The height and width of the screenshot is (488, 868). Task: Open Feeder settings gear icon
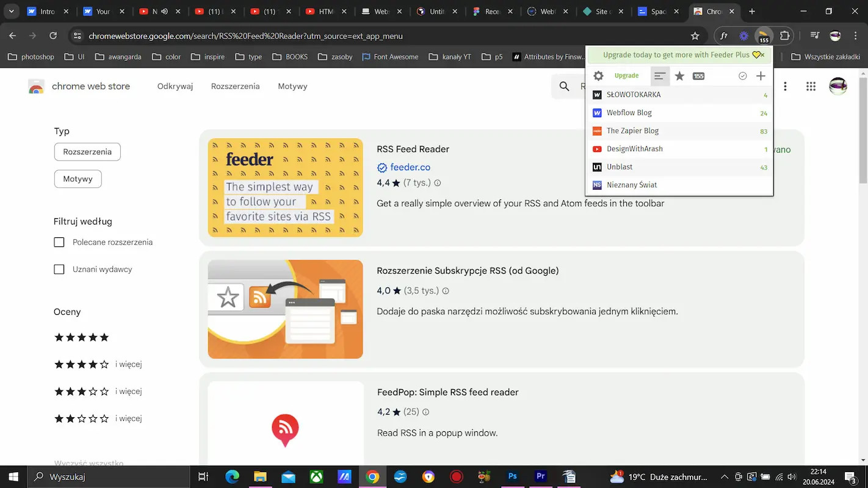coord(598,76)
